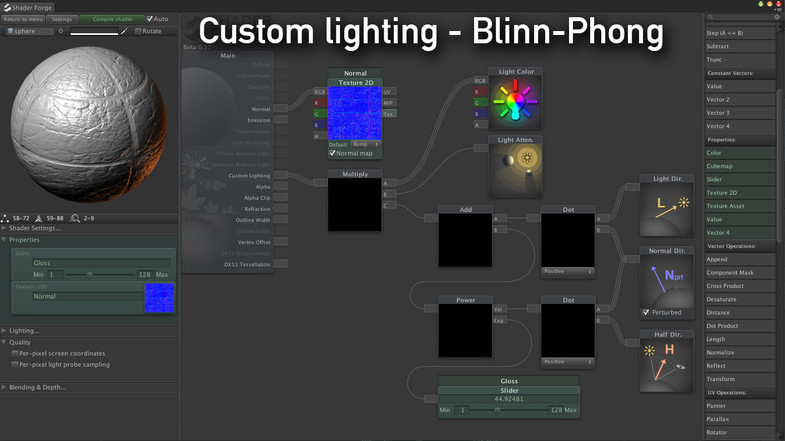Choose Dot Product from the node list

(740, 325)
